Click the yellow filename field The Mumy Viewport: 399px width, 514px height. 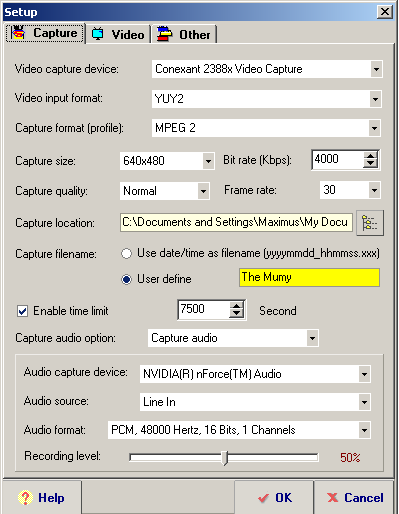pos(309,278)
